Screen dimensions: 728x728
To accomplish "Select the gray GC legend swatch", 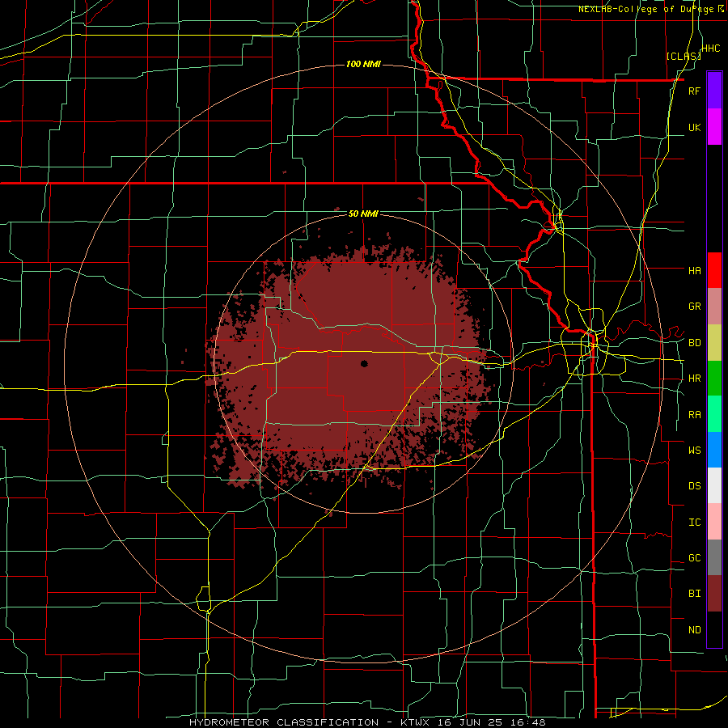I will (x=714, y=557).
